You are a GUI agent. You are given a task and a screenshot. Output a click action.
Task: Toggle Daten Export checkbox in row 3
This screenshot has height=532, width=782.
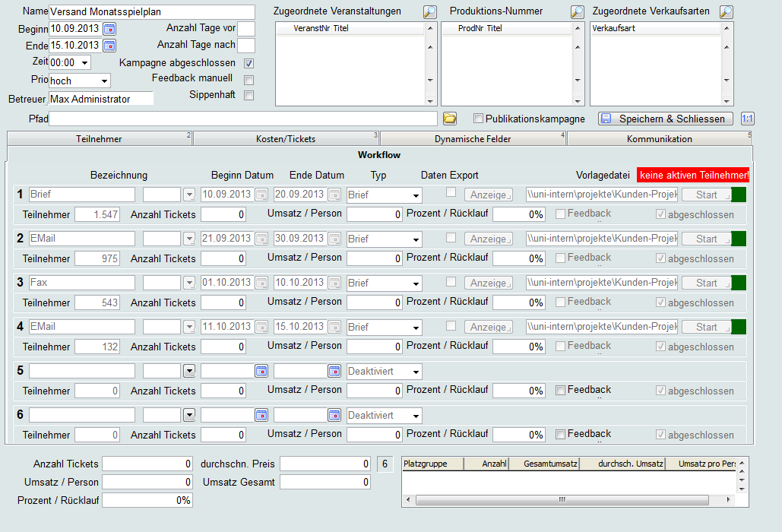(451, 282)
